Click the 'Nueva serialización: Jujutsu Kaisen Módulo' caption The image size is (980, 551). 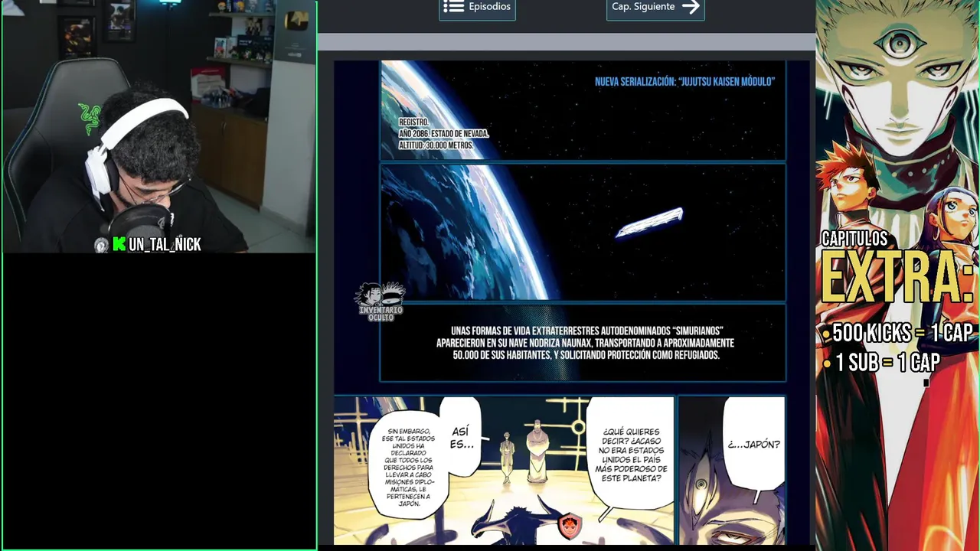point(684,82)
